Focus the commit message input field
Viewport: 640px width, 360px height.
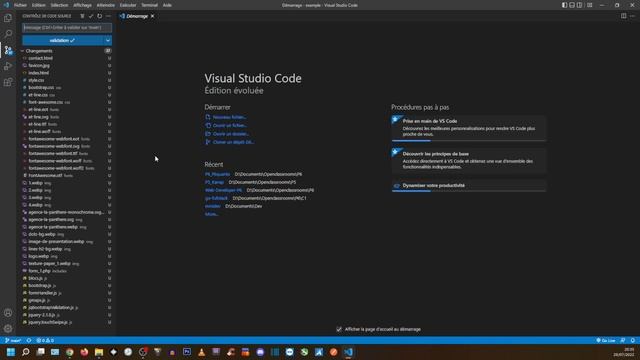coord(67,28)
